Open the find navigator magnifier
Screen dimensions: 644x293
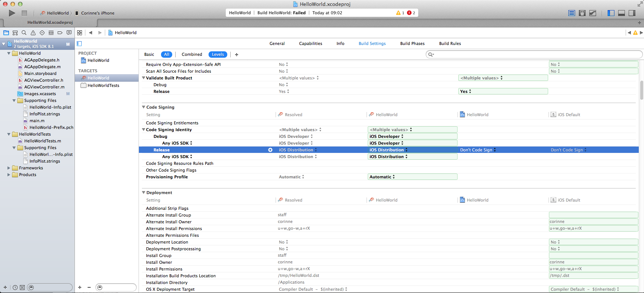(24, 33)
